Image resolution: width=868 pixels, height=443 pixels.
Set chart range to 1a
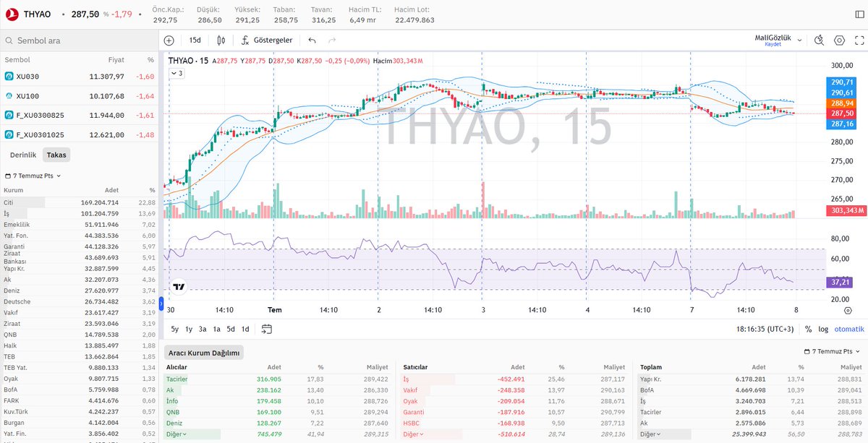coord(217,329)
